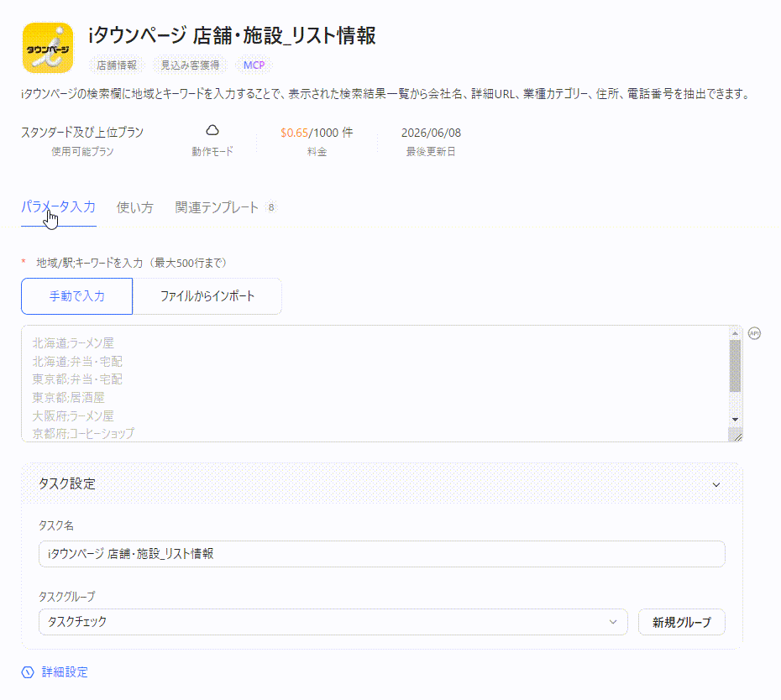The image size is (781, 700).
Task: Click the スタンダード及び上位プラン text
Action: [x=82, y=133]
